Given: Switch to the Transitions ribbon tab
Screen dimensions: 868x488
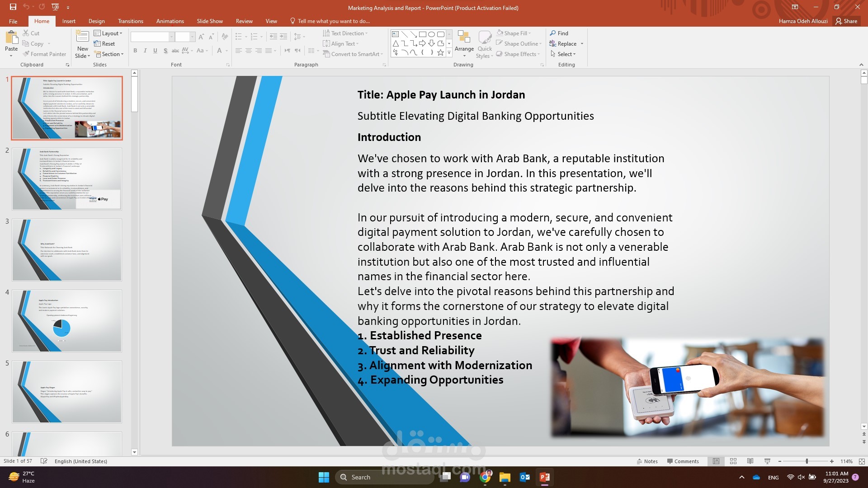Looking at the screenshot, I should click(130, 21).
